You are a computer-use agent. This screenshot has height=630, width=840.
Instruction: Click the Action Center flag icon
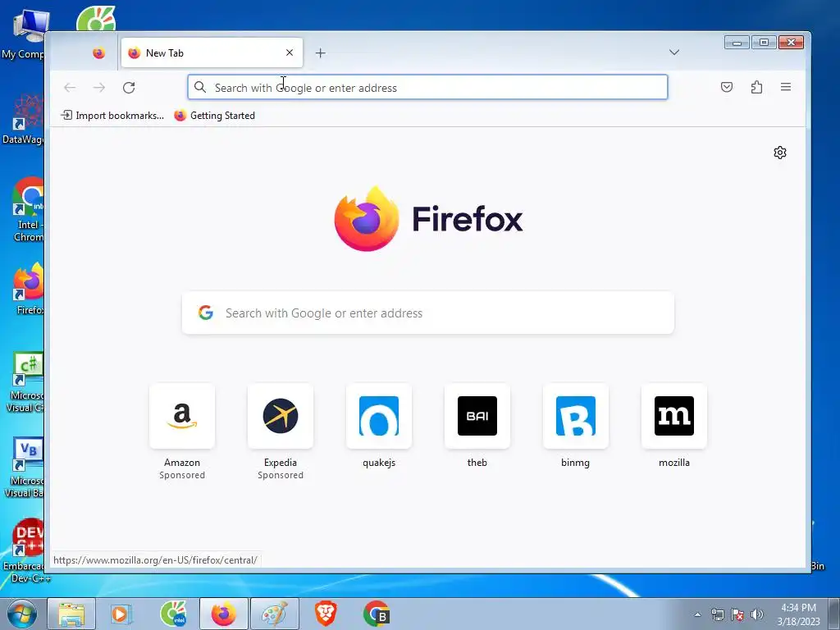pos(737,614)
